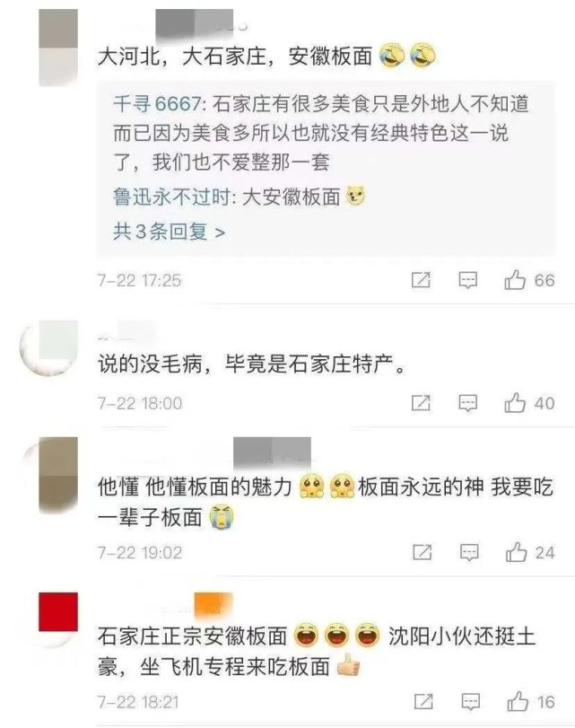575x728 pixels.
Task: Open avatar beside the 说的没毛病 comment
Action: (x=52, y=346)
